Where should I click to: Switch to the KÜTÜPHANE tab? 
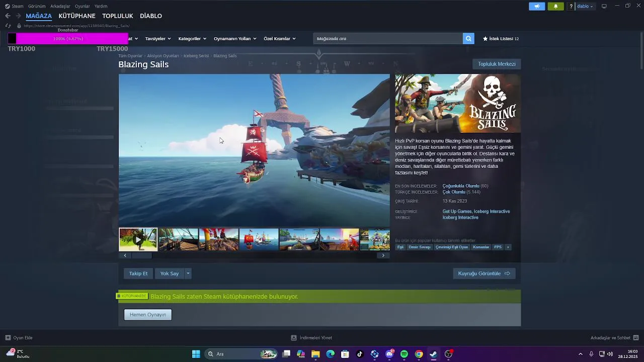coord(77,16)
